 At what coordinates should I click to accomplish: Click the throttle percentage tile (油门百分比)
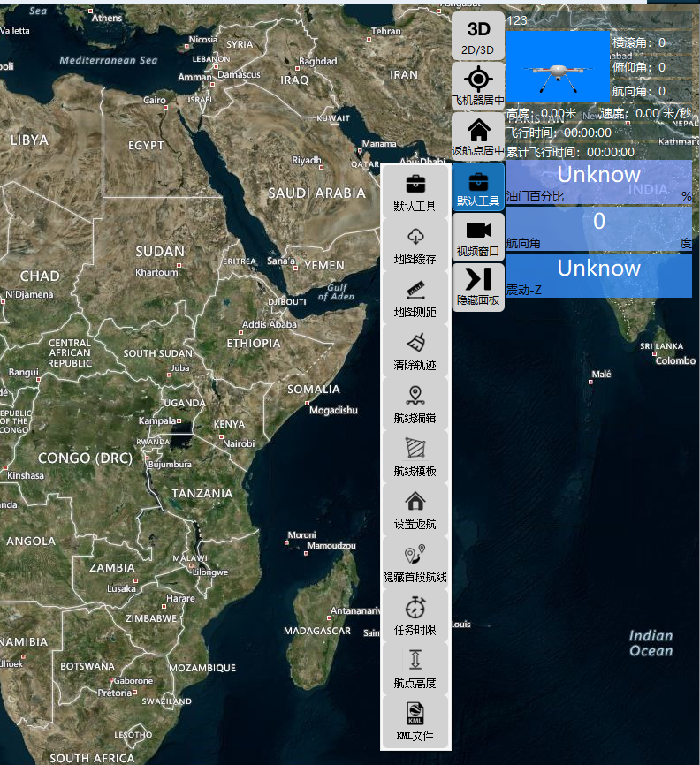[x=599, y=182]
